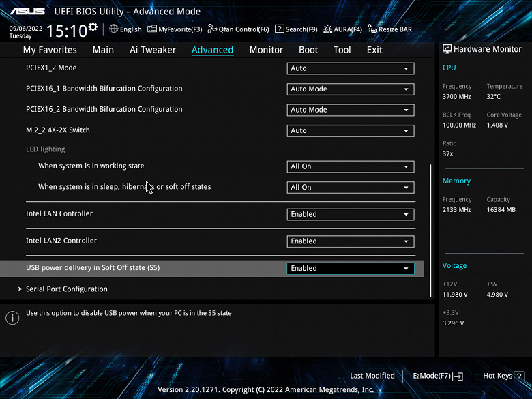
Task: Select the Advanced tab
Action: click(x=212, y=50)
